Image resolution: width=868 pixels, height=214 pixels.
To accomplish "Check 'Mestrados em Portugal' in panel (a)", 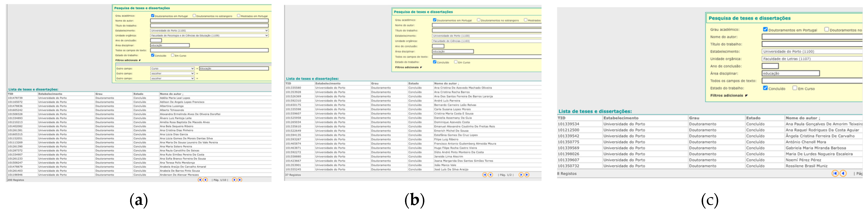I will (x=238, y=16).
